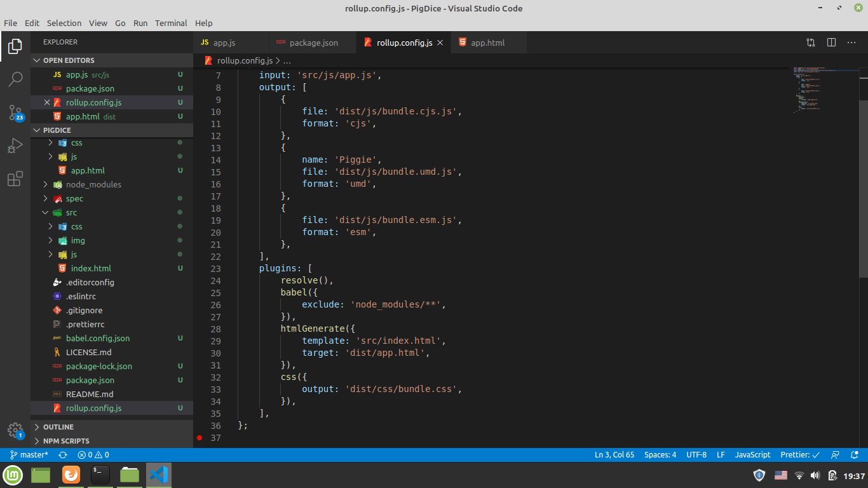Screen dimensions: 868x488
Task: Split the editor to the right
Action: [831, 43]
